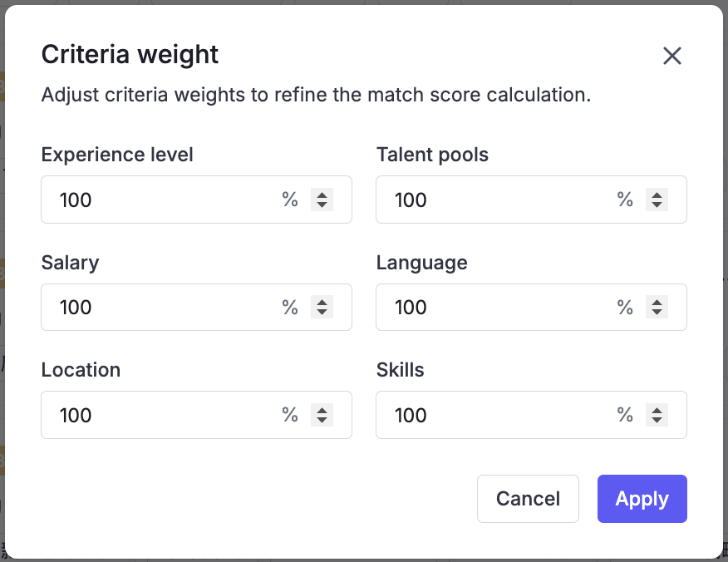Increase Experience level weight with up arrow
Viewport: 728px width, 562px height.
[x=322, y=195]
